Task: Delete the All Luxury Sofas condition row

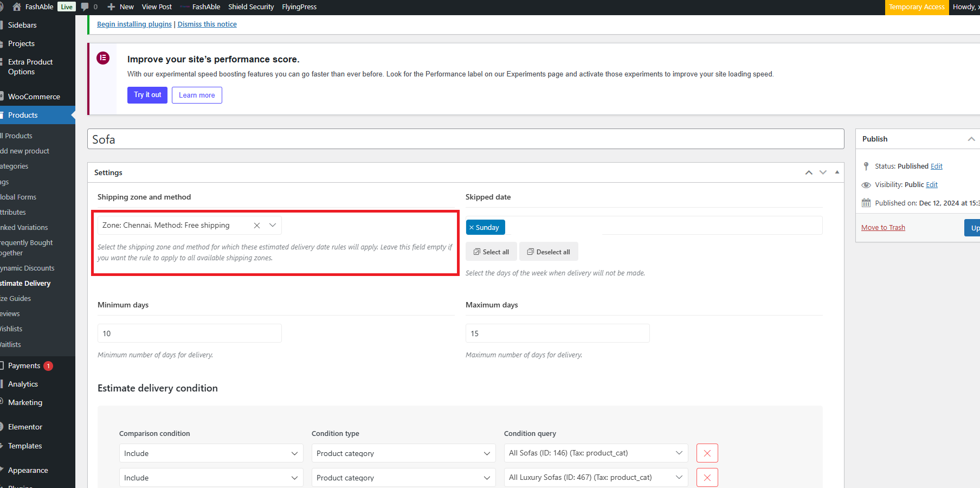Action: pyautogui.click(x=707, y=478)
